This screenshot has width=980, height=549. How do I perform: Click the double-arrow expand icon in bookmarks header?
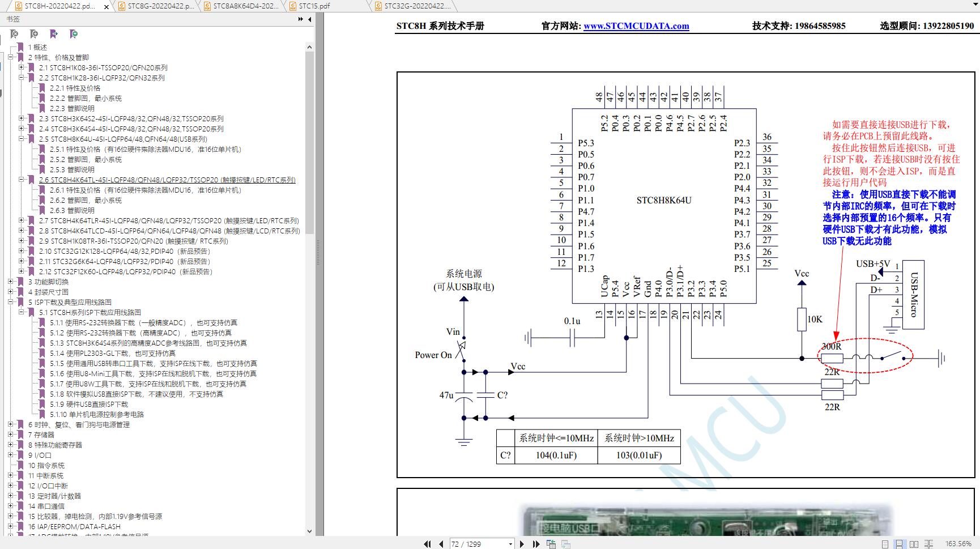click(301, 19)
